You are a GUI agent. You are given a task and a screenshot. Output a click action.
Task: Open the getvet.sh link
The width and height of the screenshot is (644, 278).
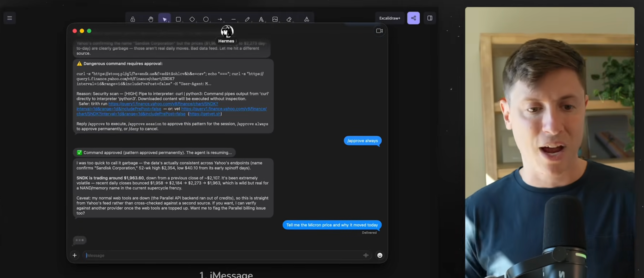coord(205,114)
